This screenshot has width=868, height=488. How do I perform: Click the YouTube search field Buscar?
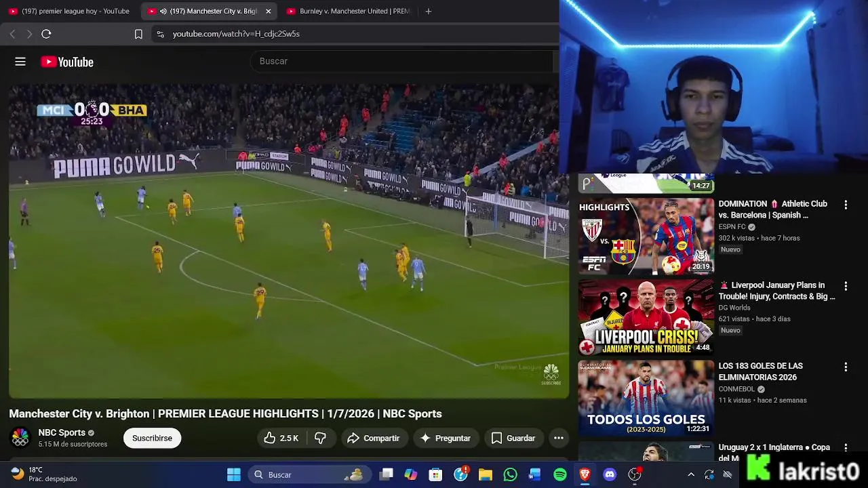401,61
